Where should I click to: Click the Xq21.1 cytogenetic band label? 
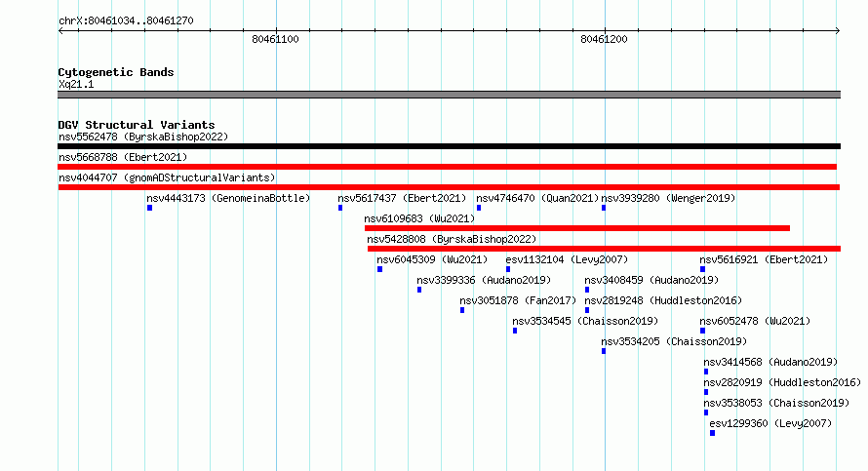[76, 85]
